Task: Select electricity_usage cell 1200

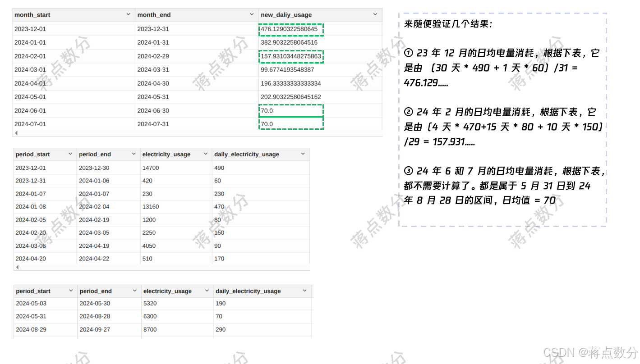Action: 176,220
